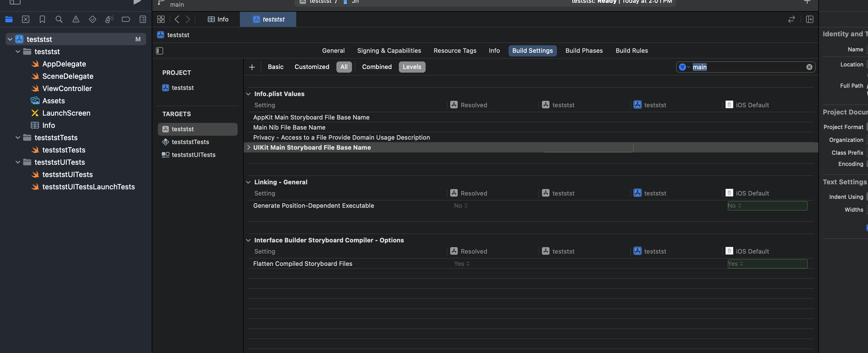Open the Find navigator magnifier icon
Image resolution: width=868 pixels, height=353 pixels.
(x=59, y=19)
